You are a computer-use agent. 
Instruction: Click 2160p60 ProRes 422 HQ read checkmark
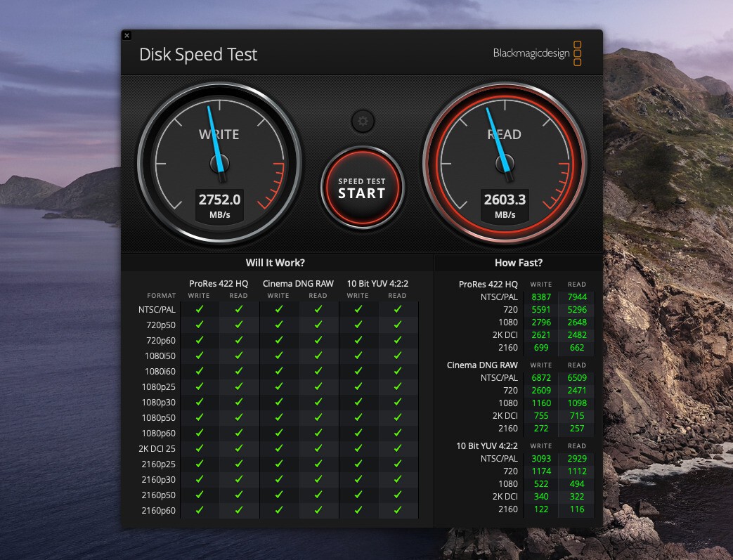pyautogui.click(x=239, y=510)
